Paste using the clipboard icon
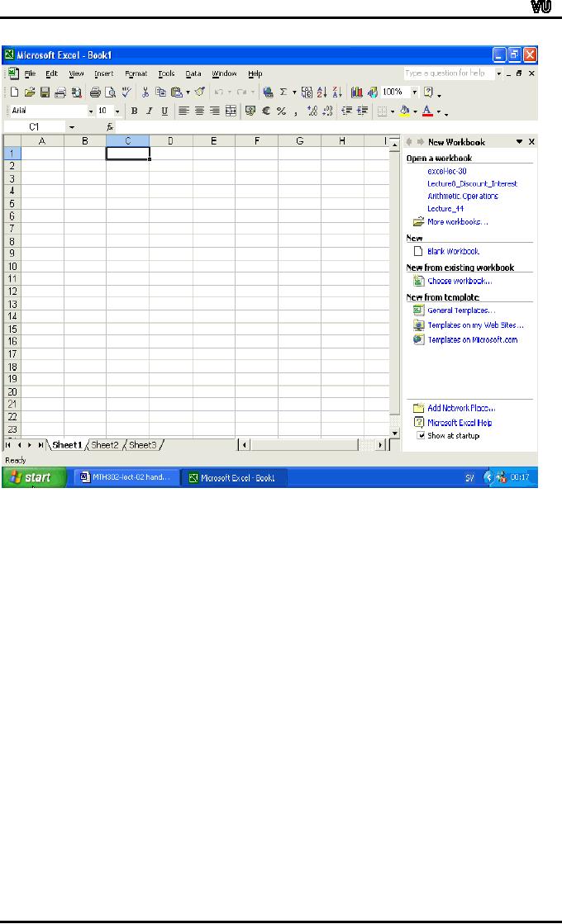 176,92
